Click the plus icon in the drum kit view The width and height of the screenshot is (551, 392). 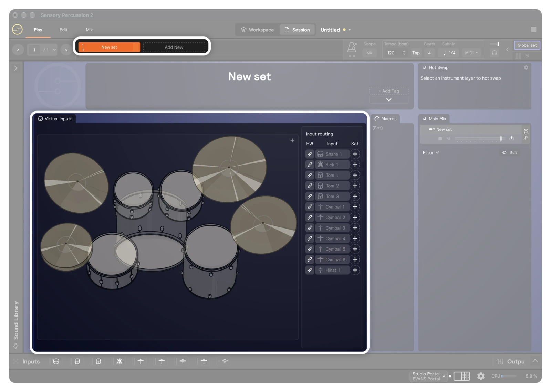[x=292, y=140]
